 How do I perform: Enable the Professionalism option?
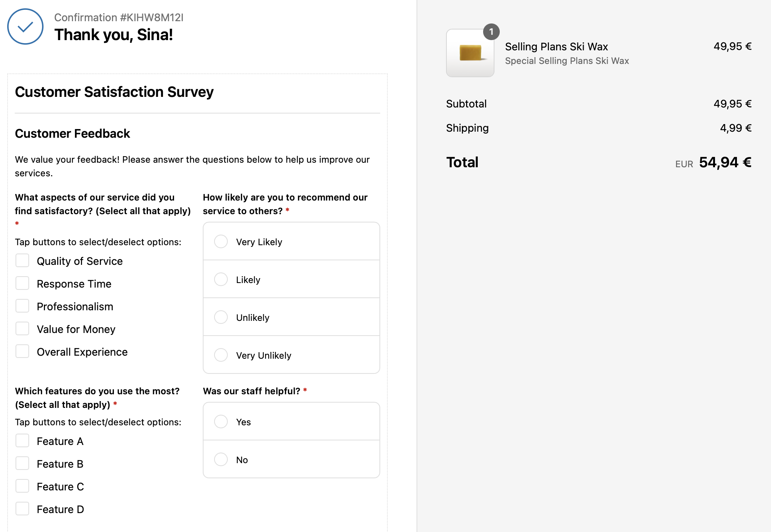click(22, 306)
